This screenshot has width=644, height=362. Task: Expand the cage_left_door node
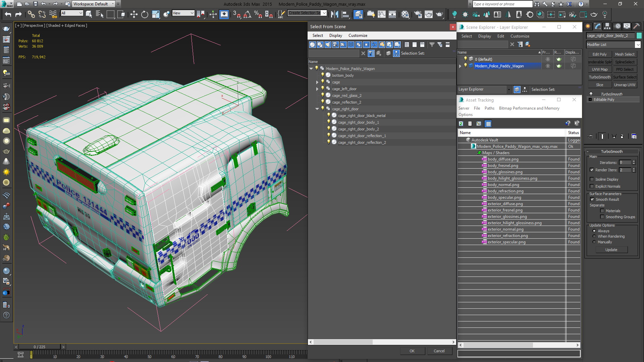coord(317,89)
